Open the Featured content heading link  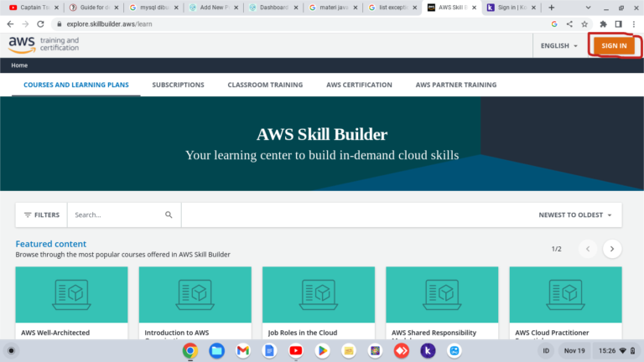tap(51, 244)
